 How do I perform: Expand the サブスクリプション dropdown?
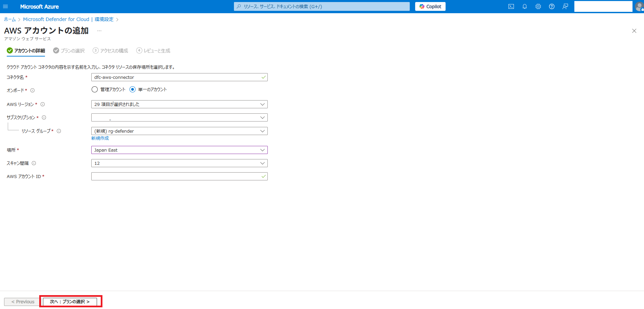[180, 117]
